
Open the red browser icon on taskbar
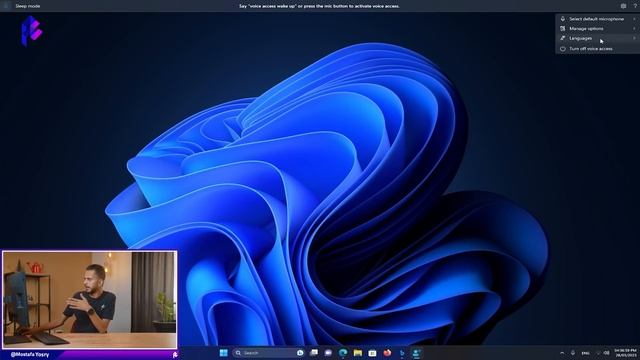pyautogui.click(x=387, y=353)
